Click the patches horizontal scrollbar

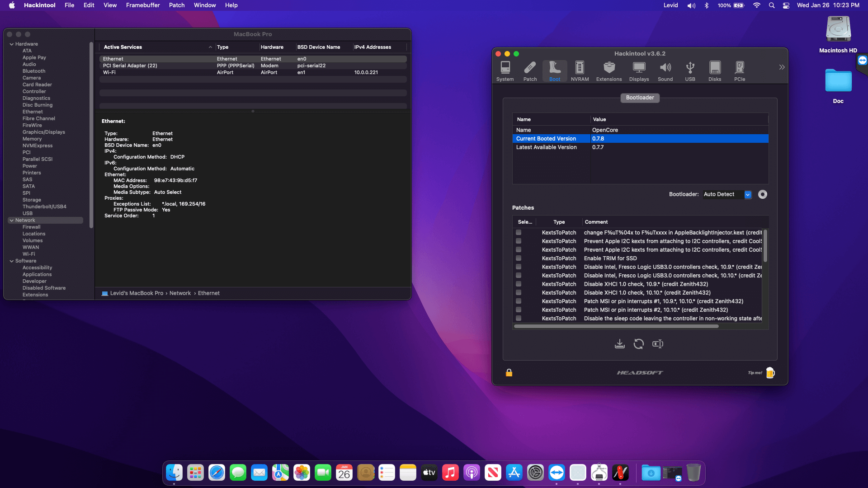tap(616, 326)
